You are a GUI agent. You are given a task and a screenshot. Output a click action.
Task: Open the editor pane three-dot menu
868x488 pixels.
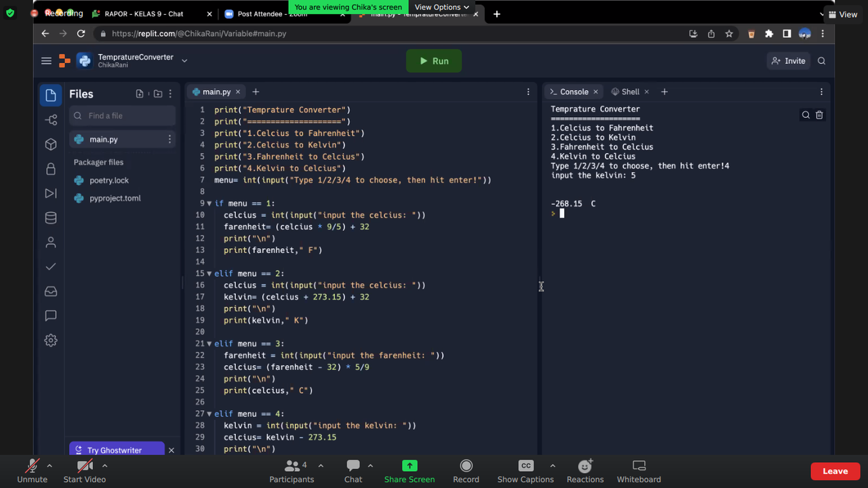pyautogui.click(x=528, y=91)
